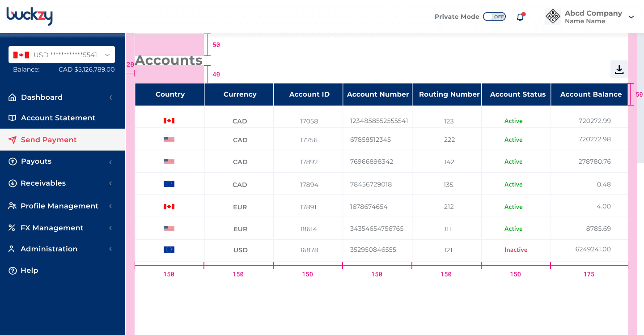Click routing number 222
Image resolution: width=644 pixels, height=335 pixels.
pos(449,140)
